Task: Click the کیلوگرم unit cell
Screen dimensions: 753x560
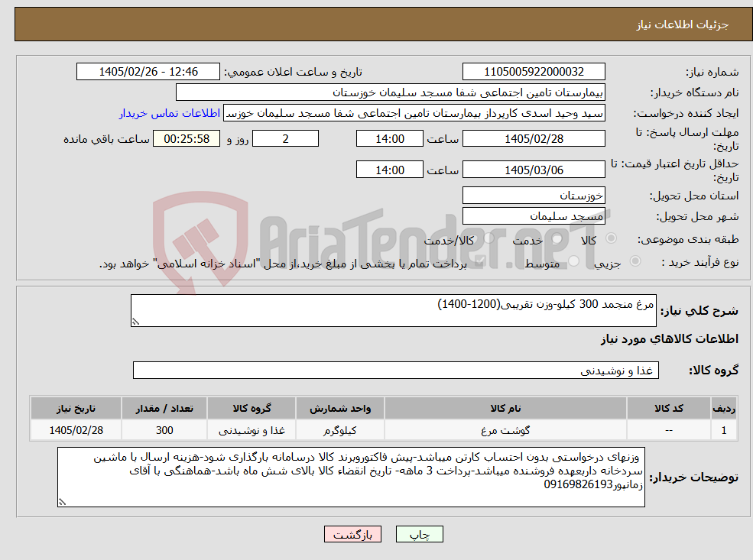Action: pos(340,430)
